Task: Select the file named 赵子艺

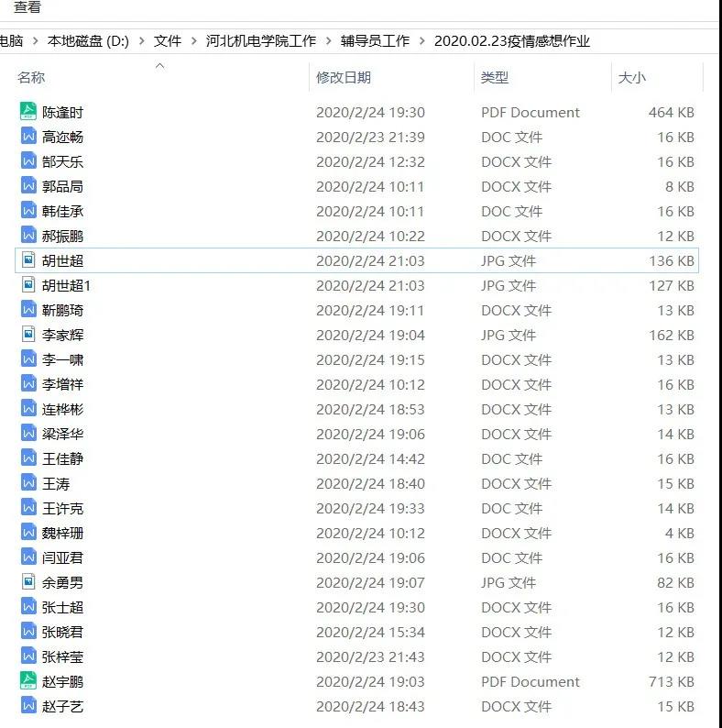Action: click(x=62, y=707)
